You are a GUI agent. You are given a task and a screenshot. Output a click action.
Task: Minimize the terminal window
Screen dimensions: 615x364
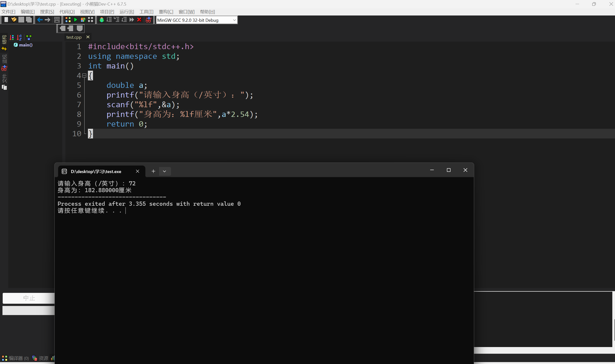pos(432,170)
